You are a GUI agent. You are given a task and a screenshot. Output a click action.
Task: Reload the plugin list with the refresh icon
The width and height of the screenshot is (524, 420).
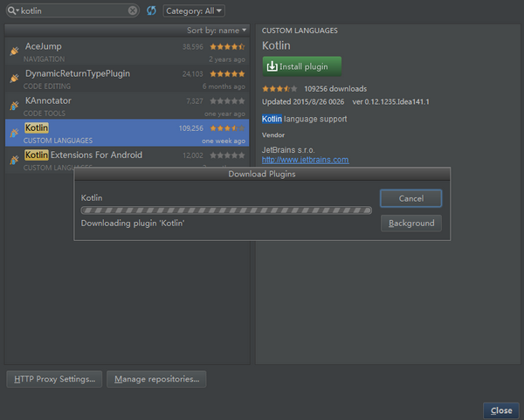151,10
